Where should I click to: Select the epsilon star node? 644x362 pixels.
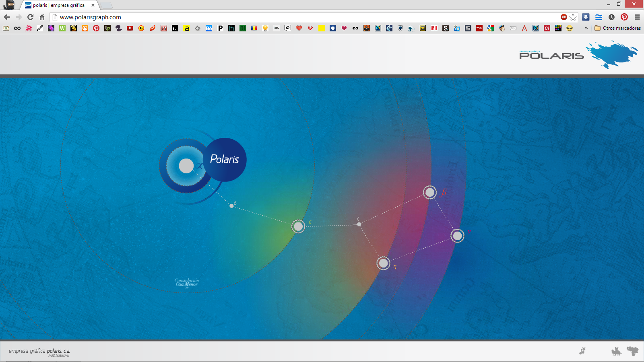(x=298, y=226)
